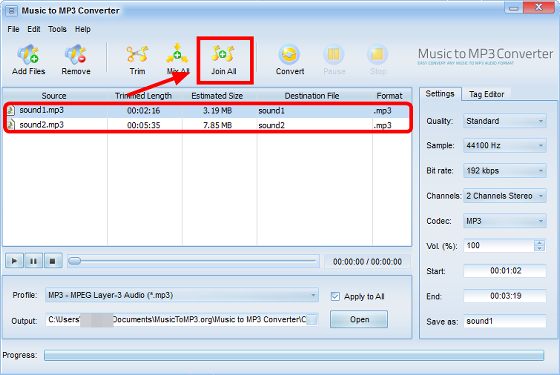
Task: Select the sound1.mp3 source entry
Action: [41, 110]
